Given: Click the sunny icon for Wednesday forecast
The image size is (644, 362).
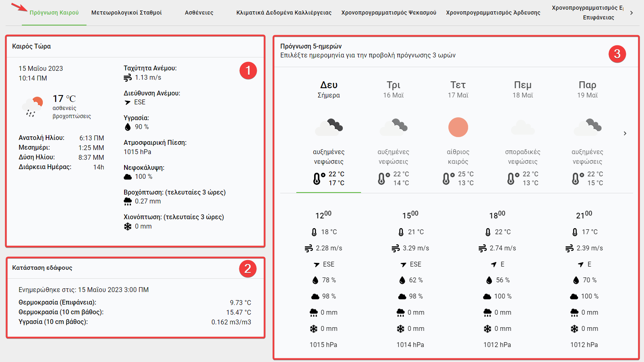Looking at the screenshot, I should (x=458, y=127).
